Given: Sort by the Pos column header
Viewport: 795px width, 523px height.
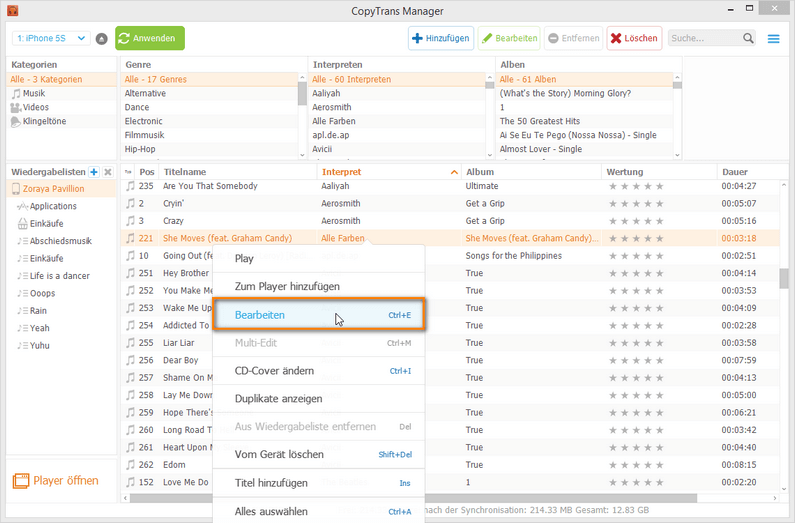Looking at the screenshot, I should tap(147, 172).
